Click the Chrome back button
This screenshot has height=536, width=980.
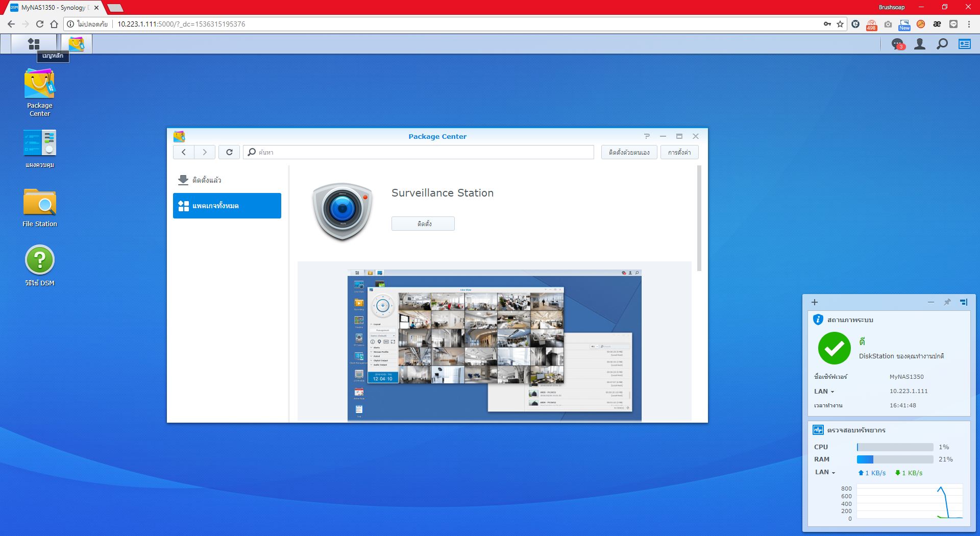(11, 24)
